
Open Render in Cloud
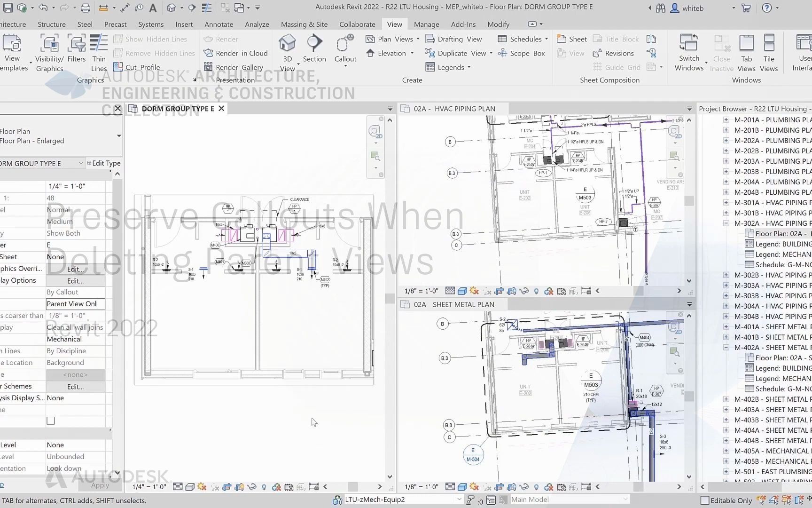235,53
